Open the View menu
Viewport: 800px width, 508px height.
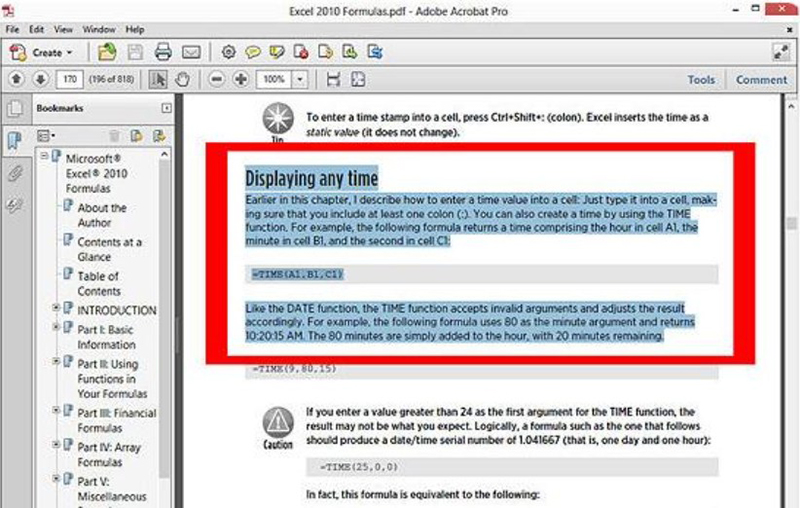click(x=62, y=29)
